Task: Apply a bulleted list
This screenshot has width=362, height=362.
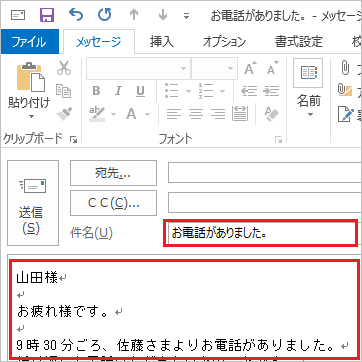Action: click(x=172, y=91)
